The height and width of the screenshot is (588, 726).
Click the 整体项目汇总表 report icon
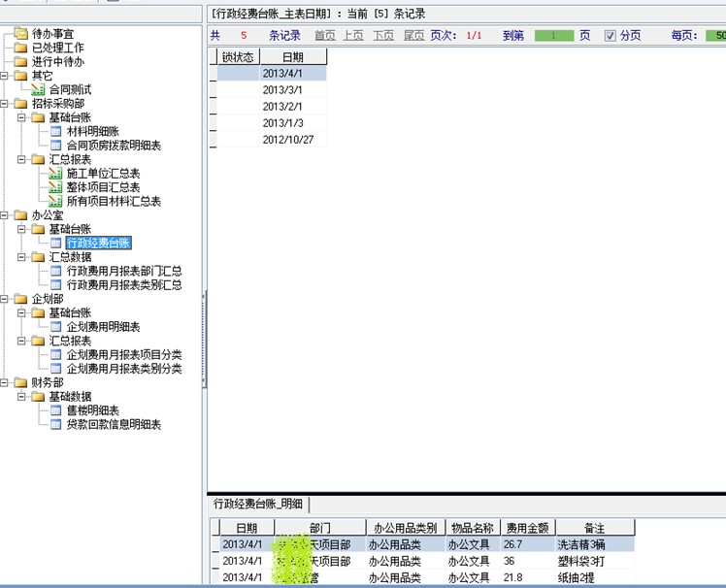pyautogui.click(x=55, y=187)
